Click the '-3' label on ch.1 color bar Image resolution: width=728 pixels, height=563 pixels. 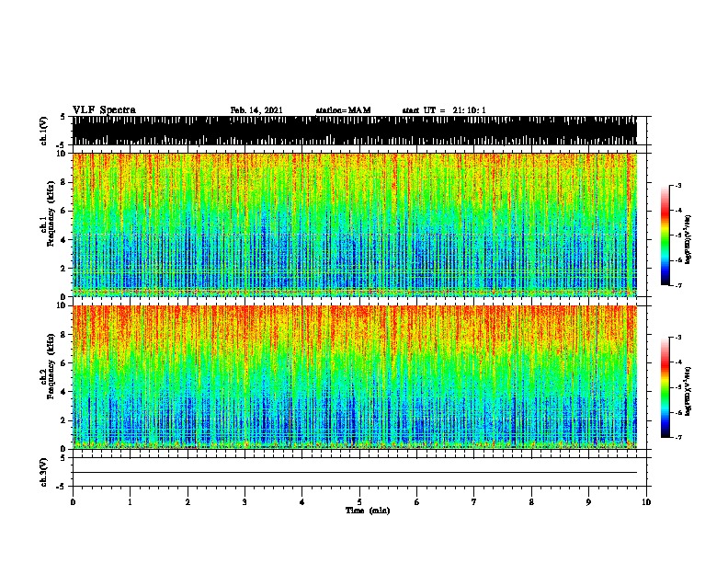click(x=677, y=185)
